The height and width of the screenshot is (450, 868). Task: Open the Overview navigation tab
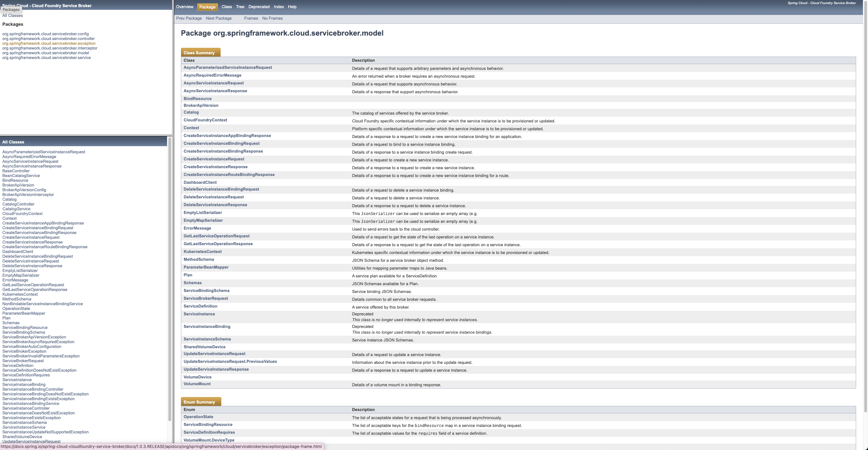185,7
